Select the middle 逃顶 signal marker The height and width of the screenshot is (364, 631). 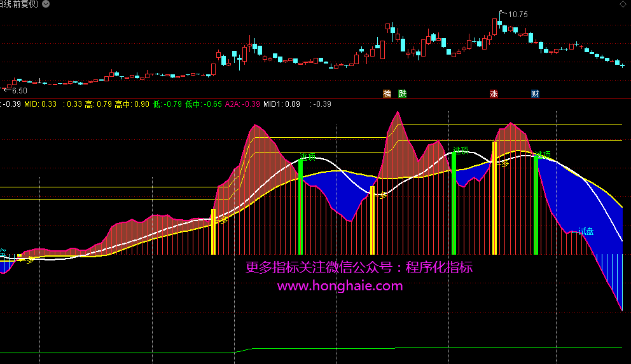[x=461, y=151]
